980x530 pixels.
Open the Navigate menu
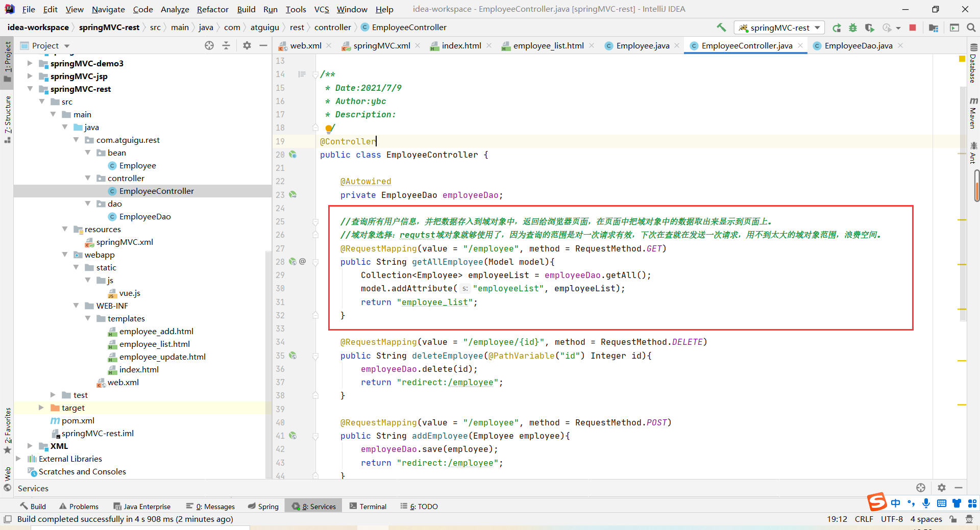point(108,9)
